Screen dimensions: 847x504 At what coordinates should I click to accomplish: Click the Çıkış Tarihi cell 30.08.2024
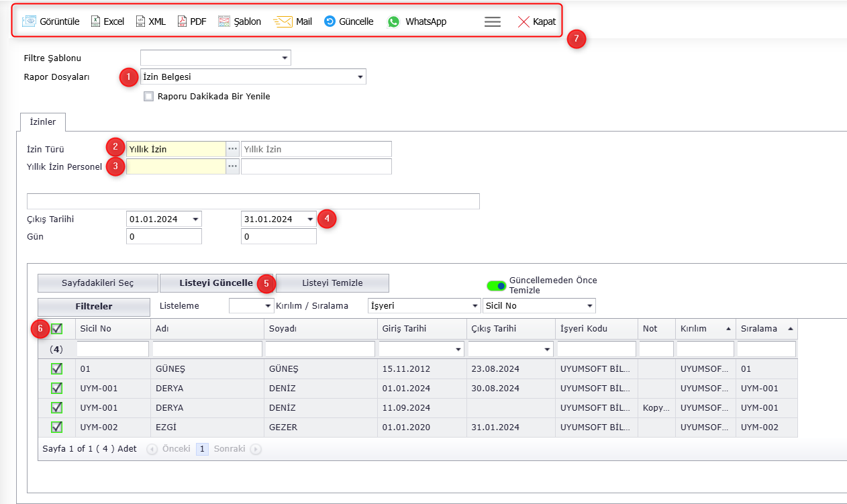pos(510,389)
